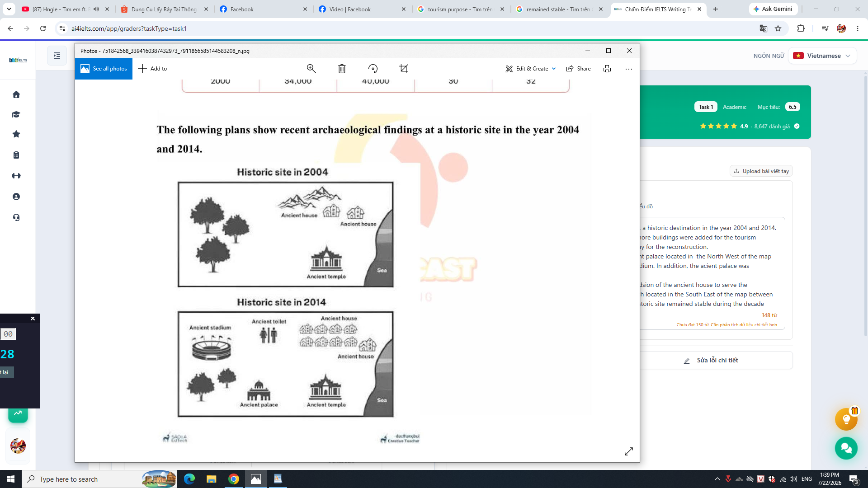This screenshot has width=868, height=488.
Task: Open Windows Start menu
Action: click(11, 479)
